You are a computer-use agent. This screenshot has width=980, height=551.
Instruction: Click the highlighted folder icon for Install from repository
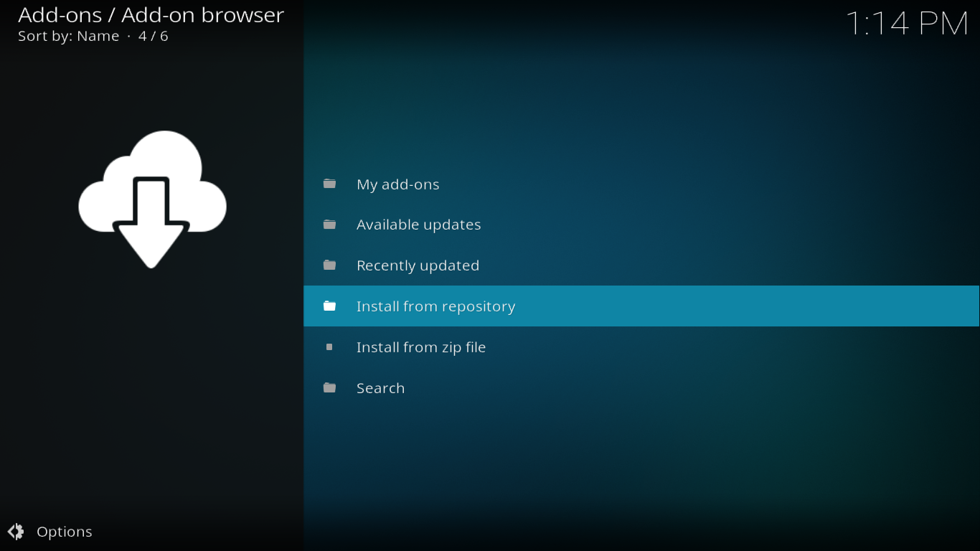click(x=329, y=306)
